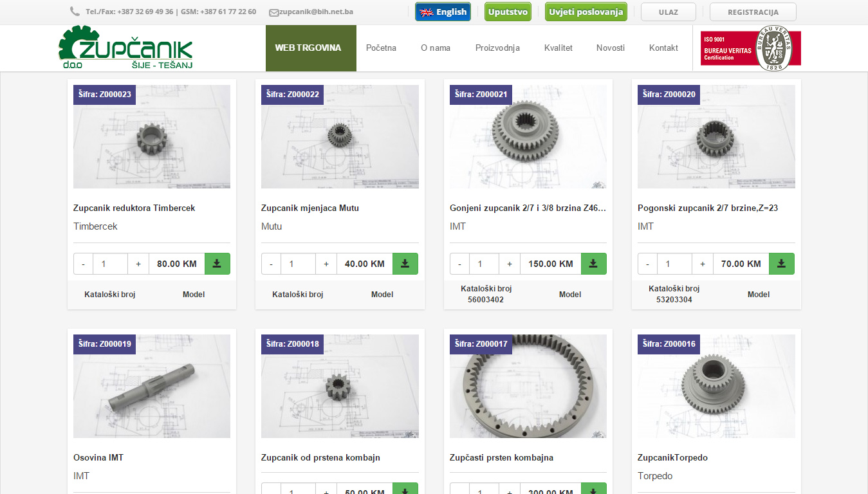Increase quantity for Timbercek gear

click(x=138, y=264)
